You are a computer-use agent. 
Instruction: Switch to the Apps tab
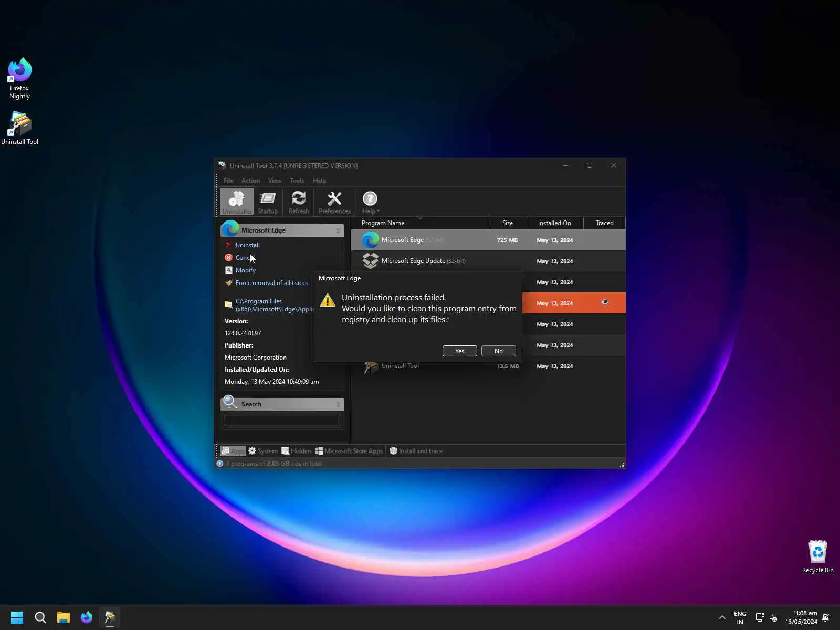[233, 451]
